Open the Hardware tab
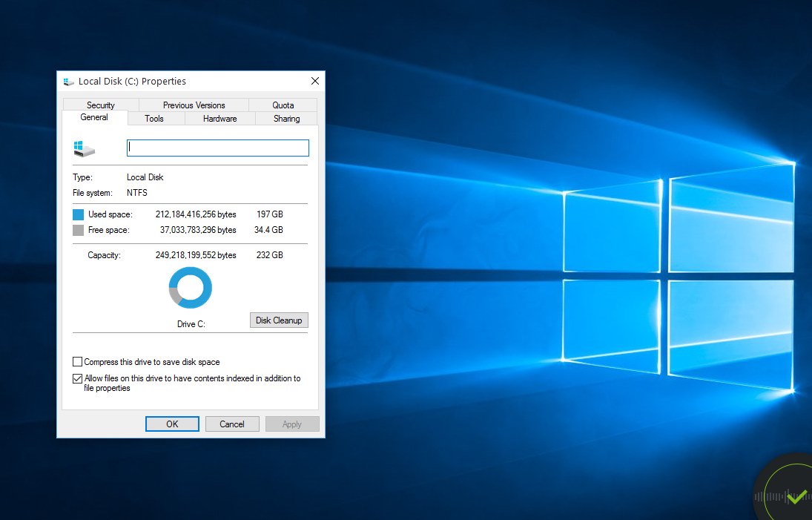812x520 pixels. point(219,118)
